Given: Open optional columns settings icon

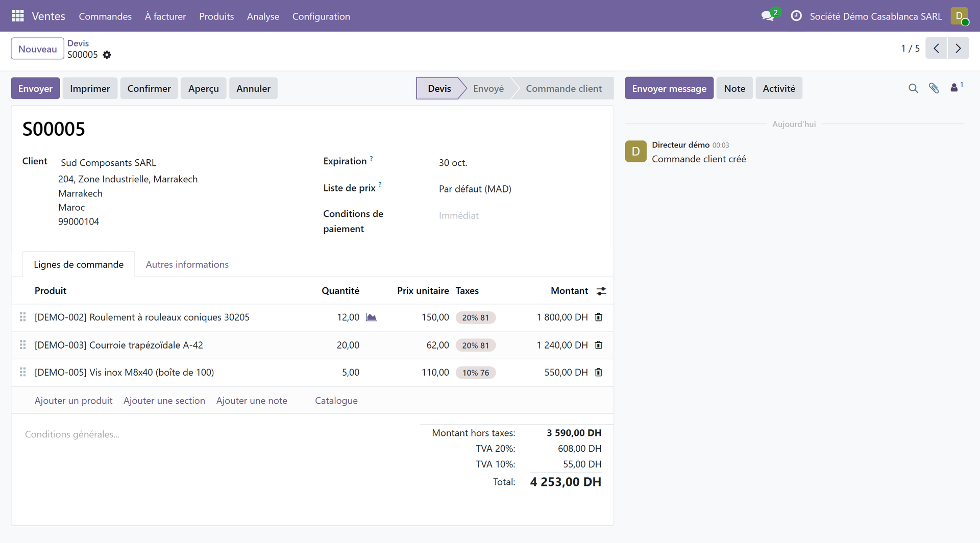Looking at the screenshot, I should [601, 291].
